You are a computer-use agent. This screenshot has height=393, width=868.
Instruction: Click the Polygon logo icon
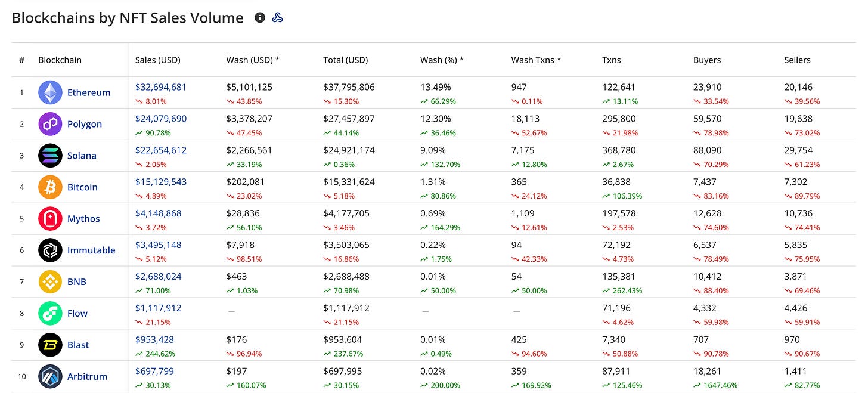[x=50, y=124]
